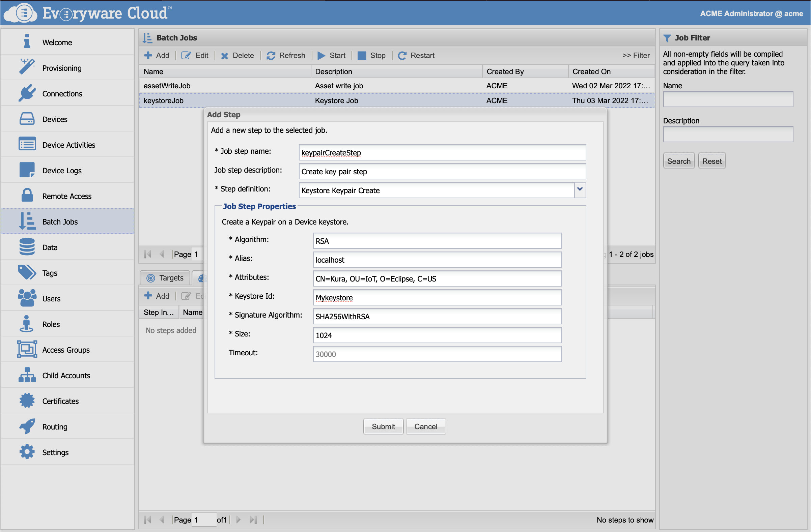This screenshot has width=811, height=532.
Task: Click the Job step name field
Action: pyautogui.click(x=442, y=153)
